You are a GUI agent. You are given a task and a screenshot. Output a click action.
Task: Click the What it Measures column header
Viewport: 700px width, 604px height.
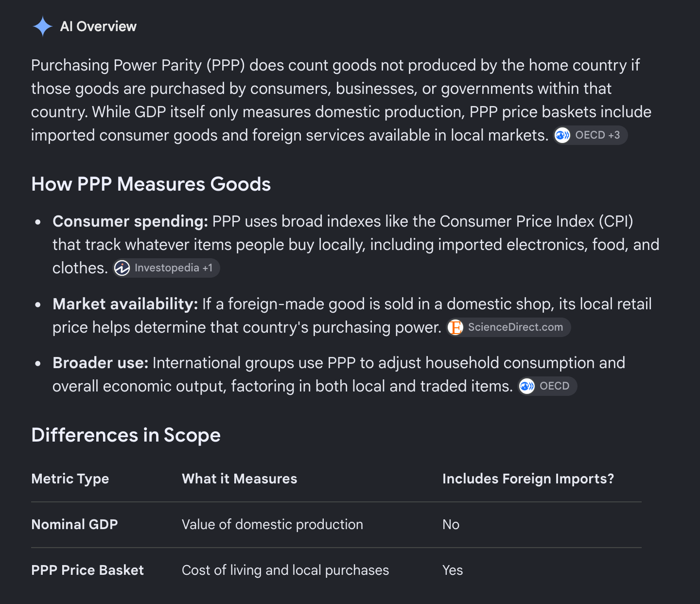[239, 479]
